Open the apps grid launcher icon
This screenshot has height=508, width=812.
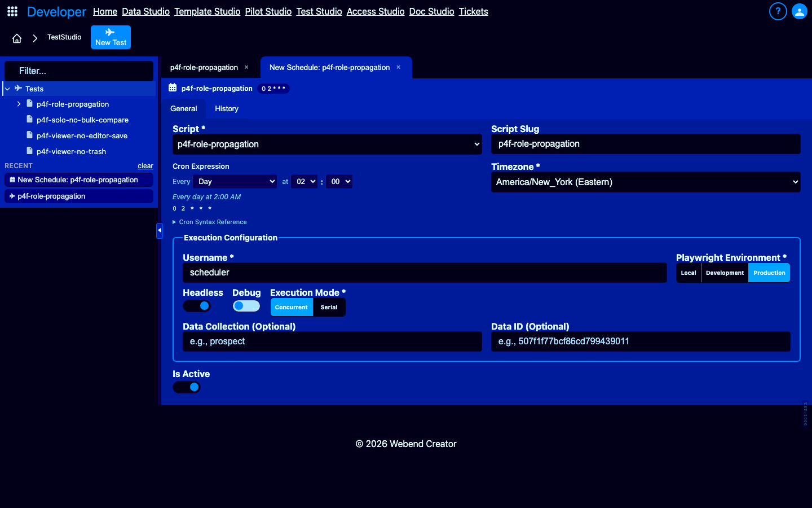[x=12, y=11]
